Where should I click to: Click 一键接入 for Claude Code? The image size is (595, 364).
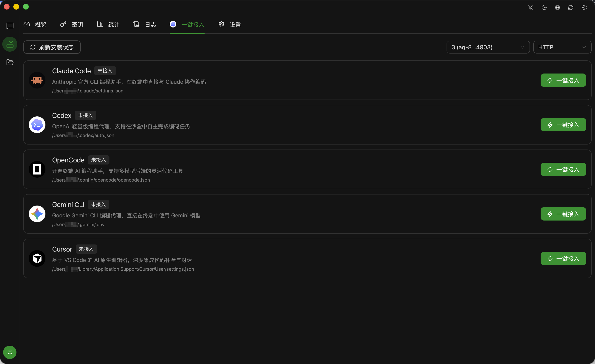coord(563,80)
